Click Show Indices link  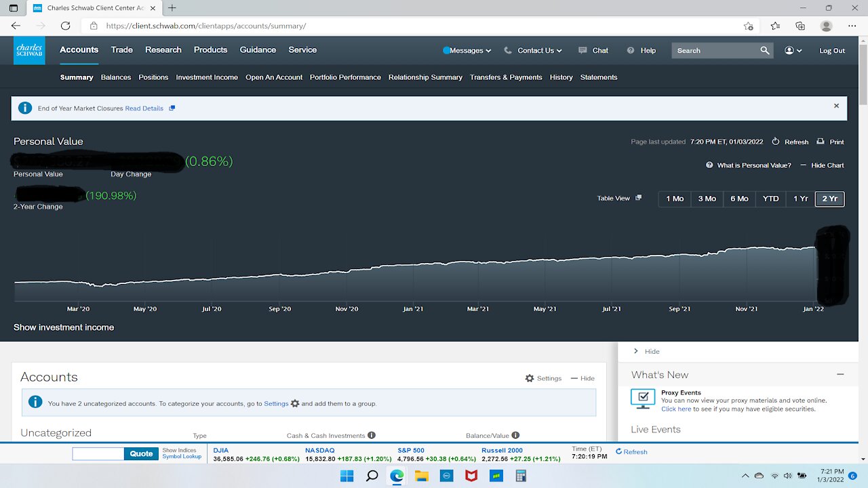[x=179, y=450]
